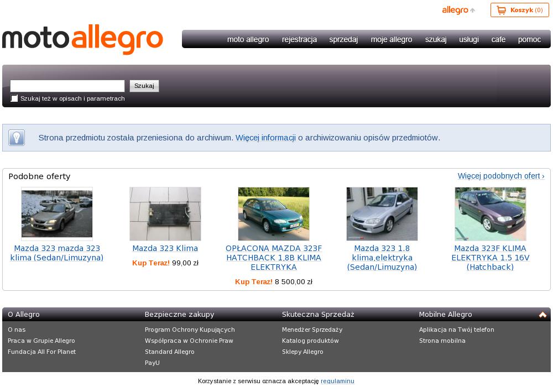
Task: Open the 'usługi' menu item
Action: pos(469,39)
